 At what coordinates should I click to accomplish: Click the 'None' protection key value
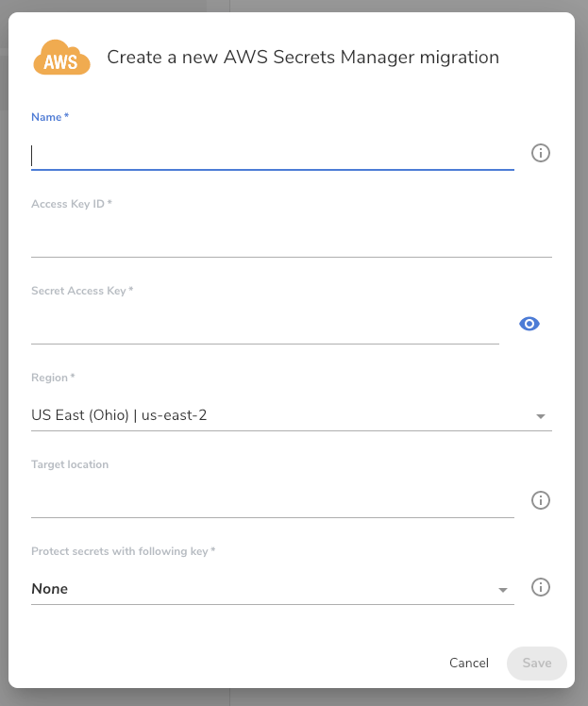click(x=50, y=589)
